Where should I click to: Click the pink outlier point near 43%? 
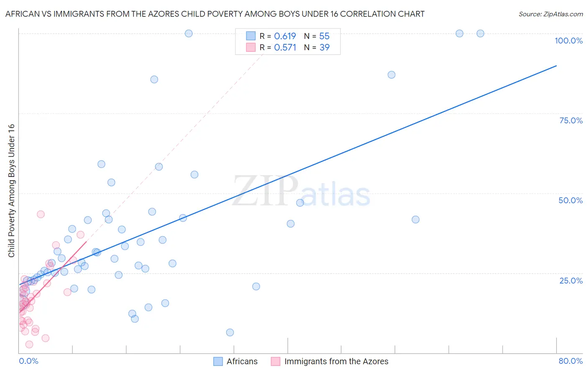point(41,214)
